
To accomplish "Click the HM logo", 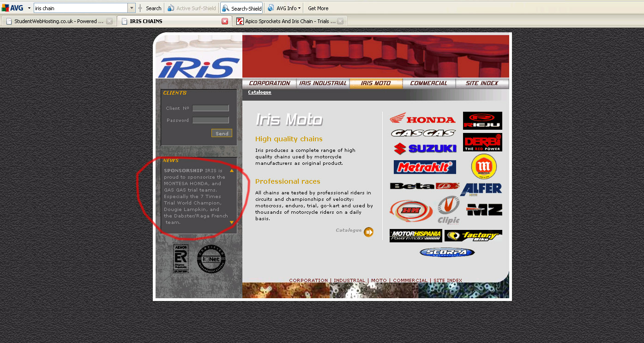I will click(411, 211).
